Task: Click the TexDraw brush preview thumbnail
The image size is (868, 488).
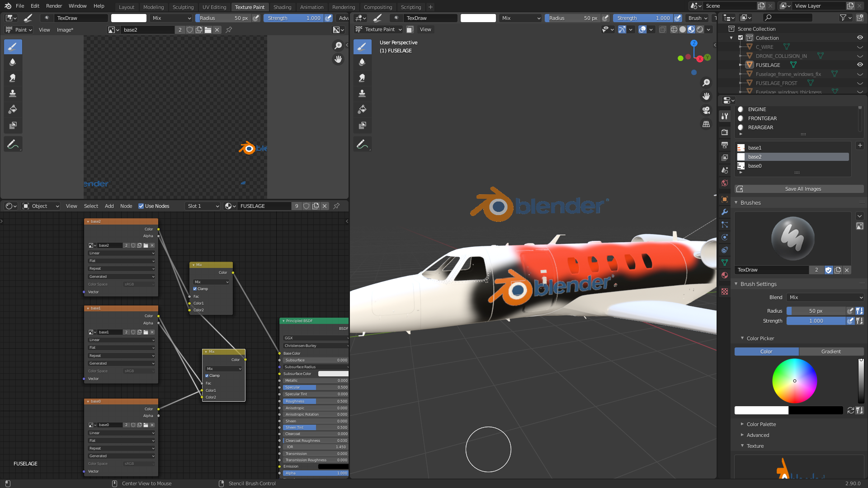Action: click(793, 239)
